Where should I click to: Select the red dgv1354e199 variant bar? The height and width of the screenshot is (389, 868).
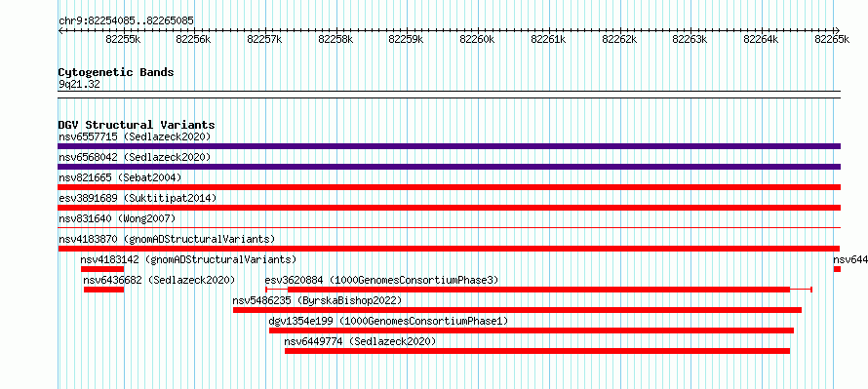(x=532, y=331)
